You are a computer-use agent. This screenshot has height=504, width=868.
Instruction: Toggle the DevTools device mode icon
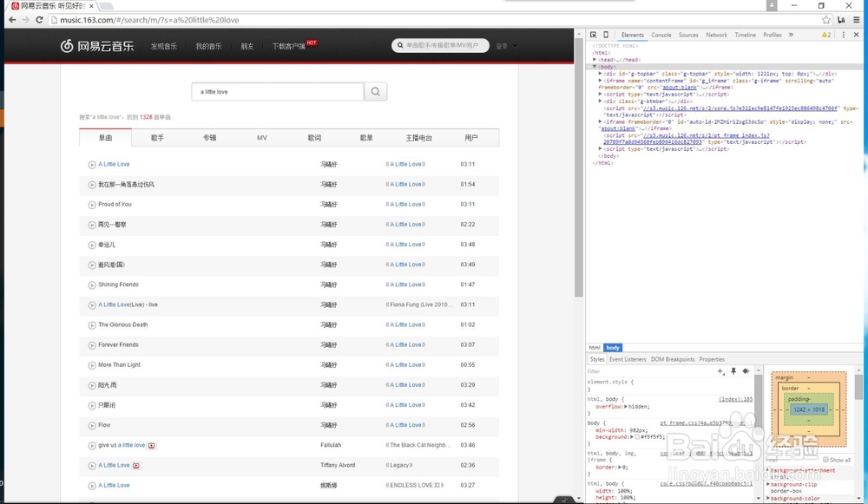tap(606, 35)
